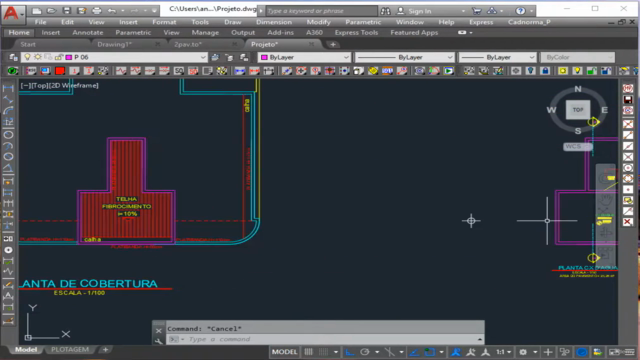The width and height of the screenshot is (640, 360).
Task: Click the Undo arrow icon
Action: (x=112, y=11)
